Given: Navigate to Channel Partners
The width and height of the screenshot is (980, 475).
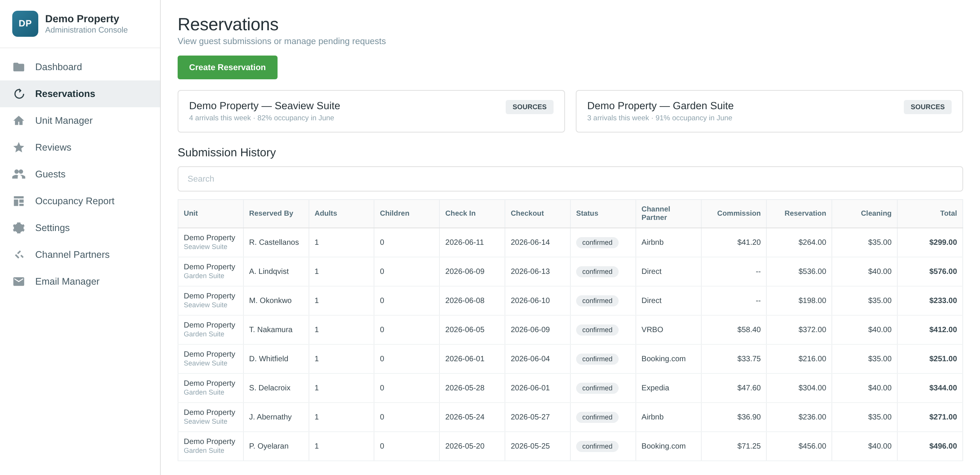Looking at the screenshot, I should (x=80, y=255).
